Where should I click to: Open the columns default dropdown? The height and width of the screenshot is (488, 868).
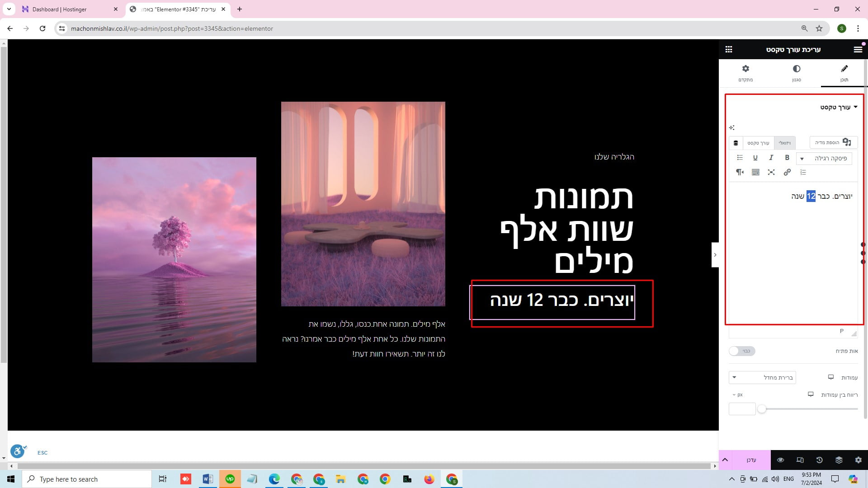click(x=762, y=377)
